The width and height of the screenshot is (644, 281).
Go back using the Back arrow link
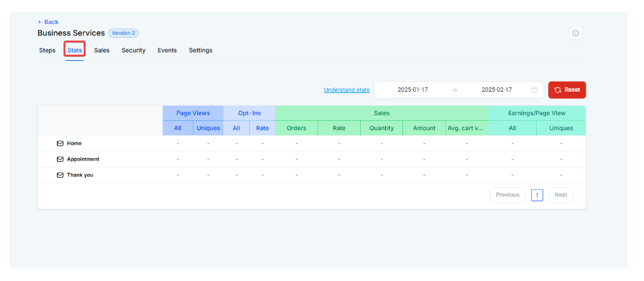[48, 22]
